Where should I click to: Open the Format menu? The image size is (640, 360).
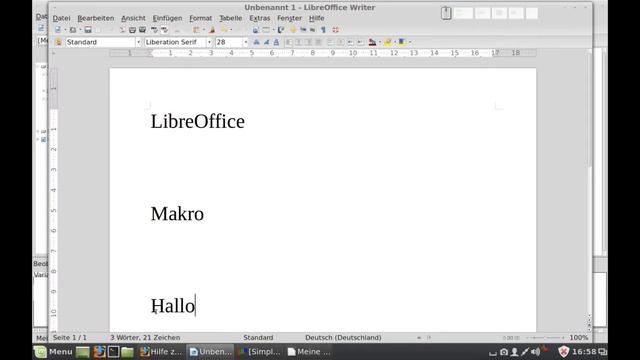tap(200, 18)
